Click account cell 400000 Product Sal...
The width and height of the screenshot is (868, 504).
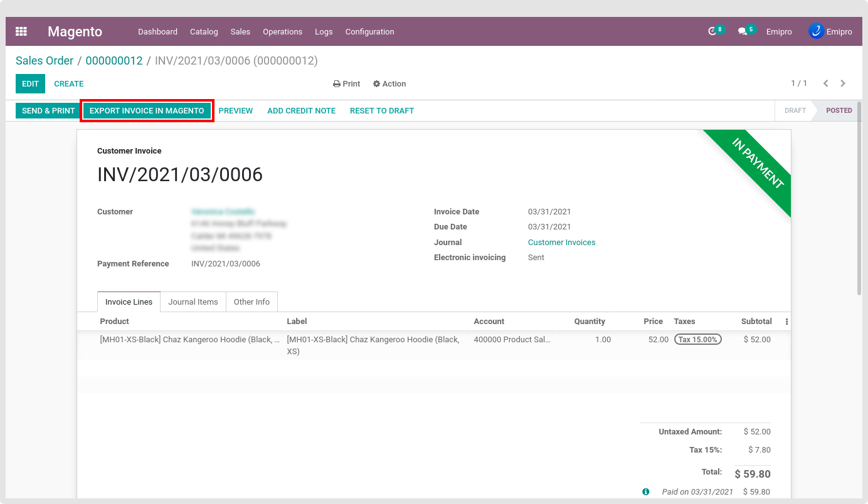(512, 340)
